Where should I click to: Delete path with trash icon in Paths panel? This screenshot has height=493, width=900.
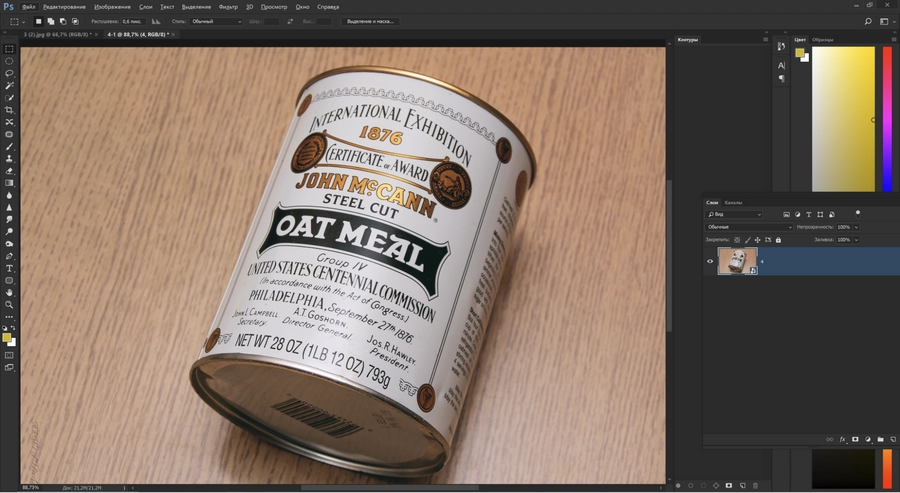tap(755, 486)
